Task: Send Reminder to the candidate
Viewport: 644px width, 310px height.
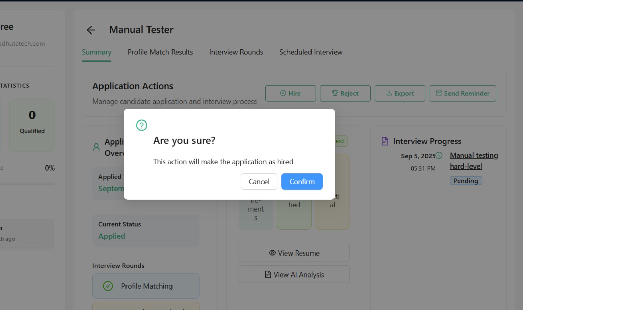Action: click(462, 93)
